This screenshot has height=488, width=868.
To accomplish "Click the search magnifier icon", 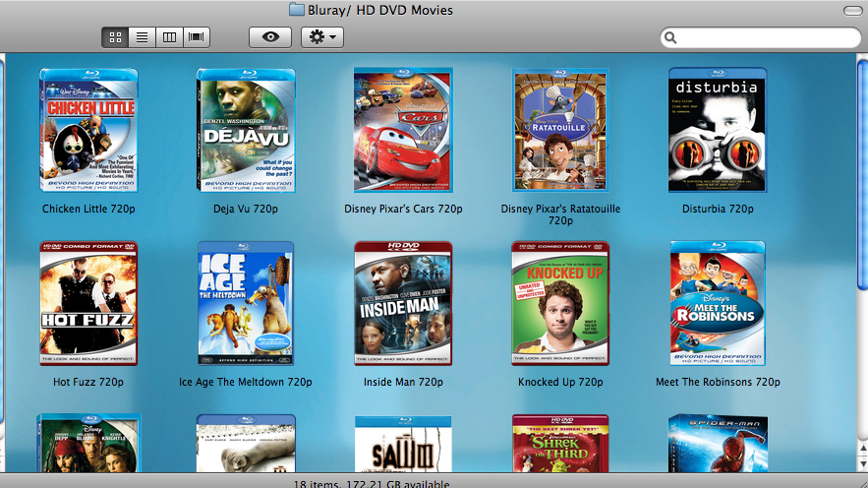I will 670,37.
